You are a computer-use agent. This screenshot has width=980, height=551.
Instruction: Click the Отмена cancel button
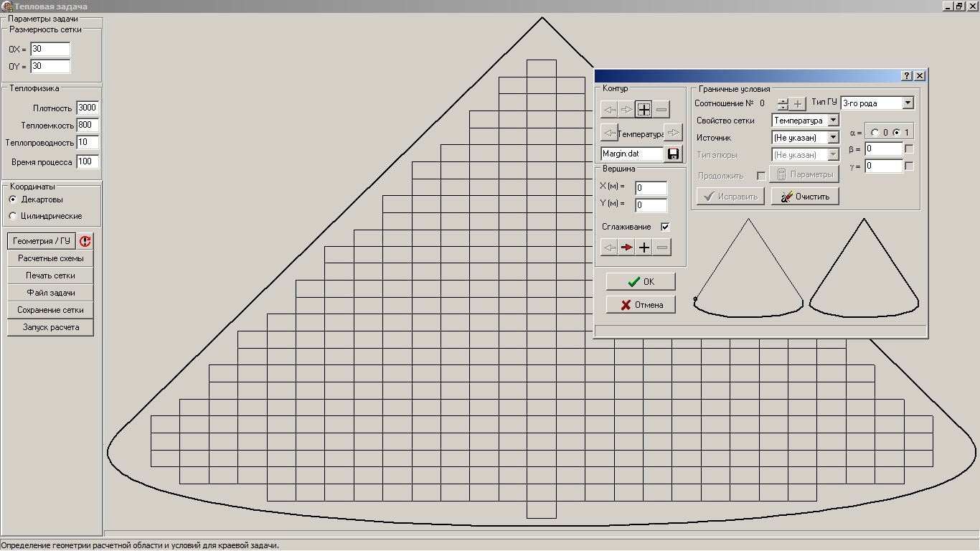641,305
